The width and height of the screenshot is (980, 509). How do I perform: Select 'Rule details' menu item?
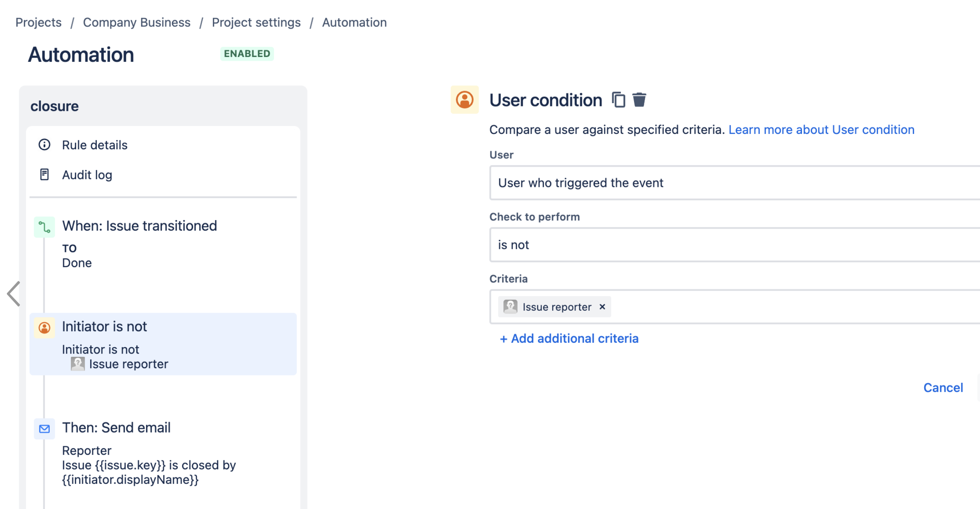point(94,144)
